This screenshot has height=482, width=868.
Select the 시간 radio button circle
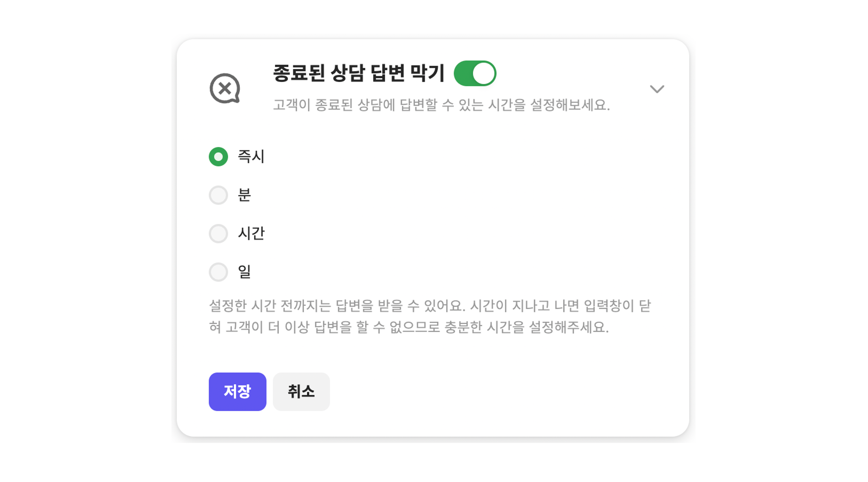click(218, 233)
